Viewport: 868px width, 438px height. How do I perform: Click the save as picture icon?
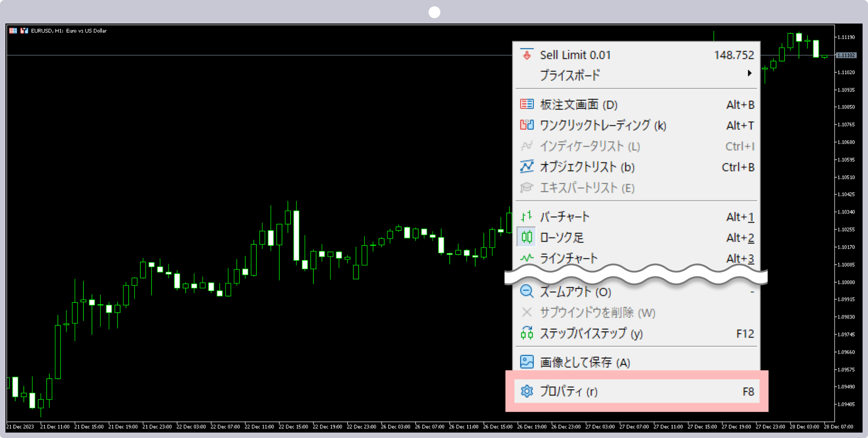tap(527, 362)
